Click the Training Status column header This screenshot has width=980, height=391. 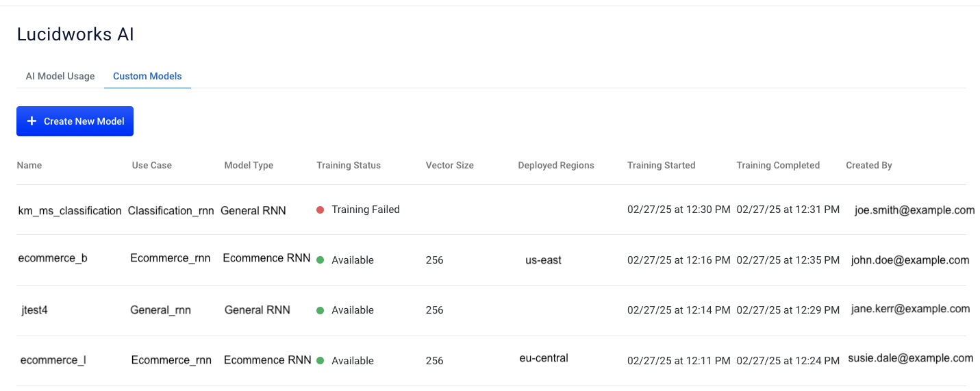[349, 165]
